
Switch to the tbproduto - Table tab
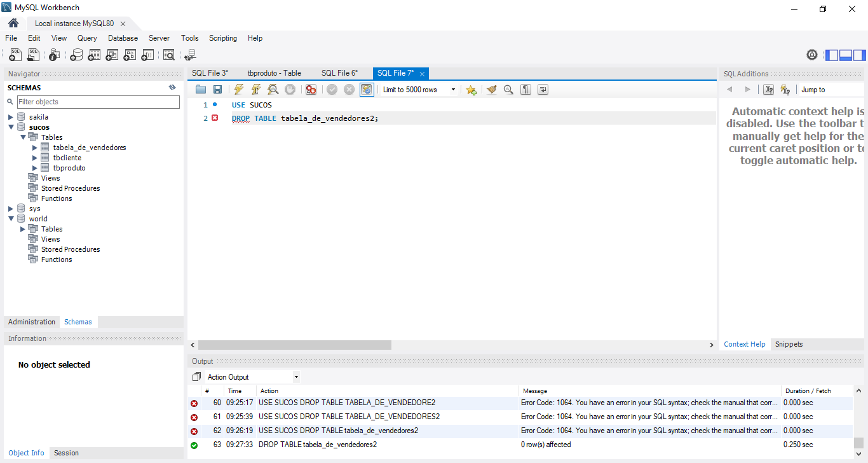[274, 73]
